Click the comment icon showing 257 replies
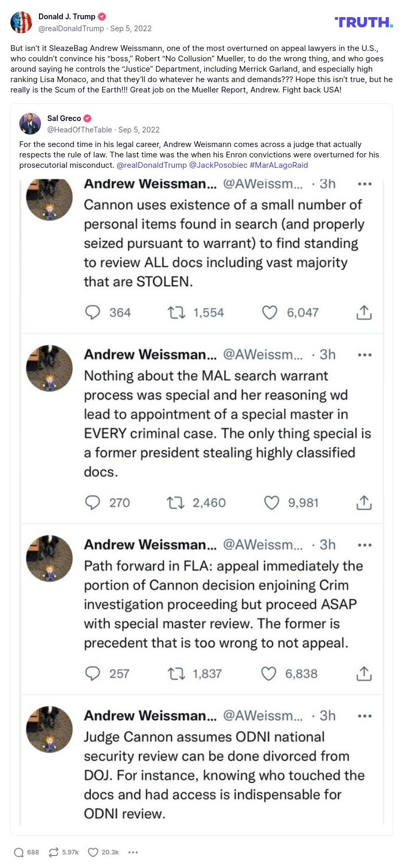404x868 pixels. (93, 674)
